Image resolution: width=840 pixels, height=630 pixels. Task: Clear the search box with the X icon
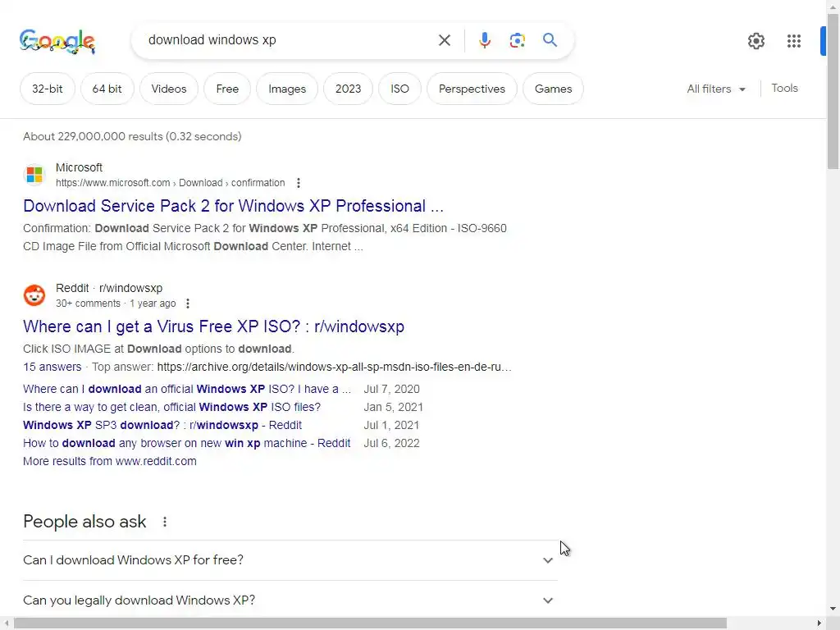444,40
